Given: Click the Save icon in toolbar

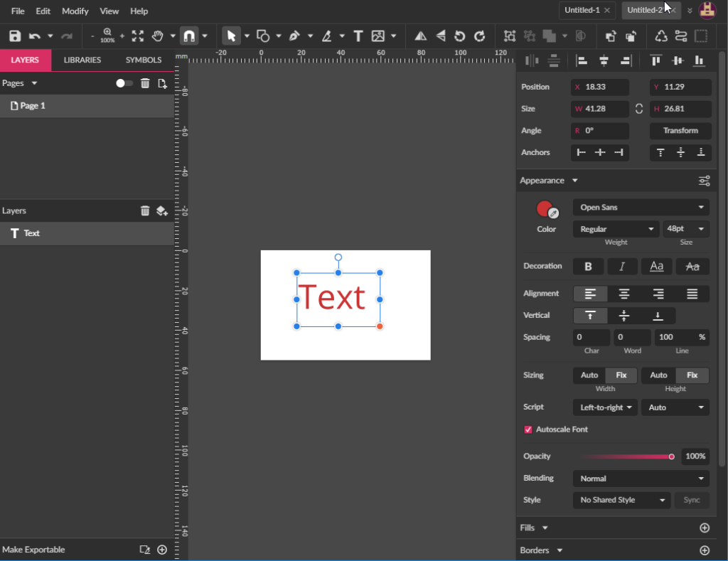Looking at the screenshot, I should tap(15, 36).
